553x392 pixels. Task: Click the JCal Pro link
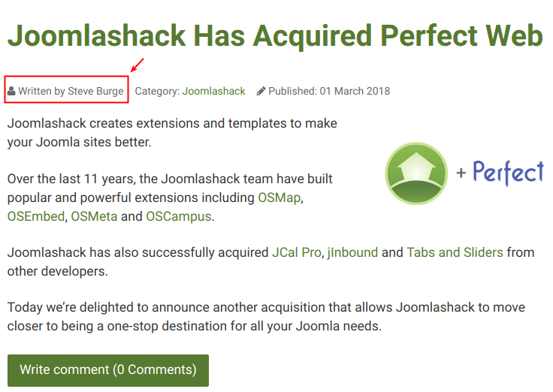[297, 252]
